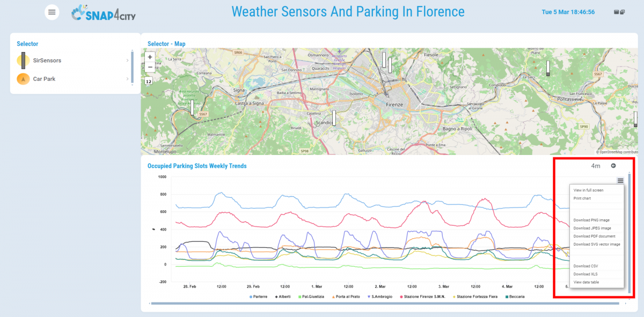Click the horizontal scrollbar below chart
Image resolution: width=644 pixels, height=317 pixels.
386,304
